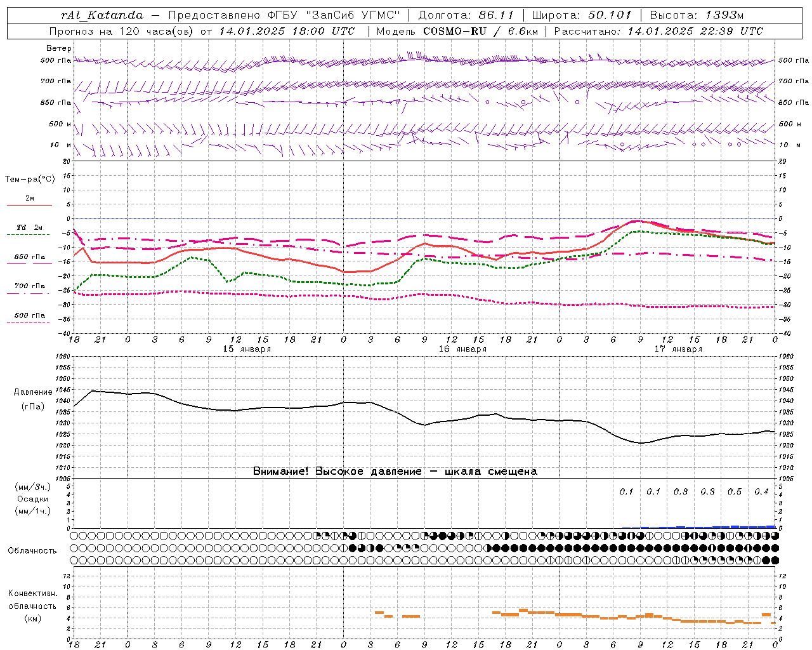812x650 pixels.
Task: Click the Осадки panel label
Action: [33, 500]
